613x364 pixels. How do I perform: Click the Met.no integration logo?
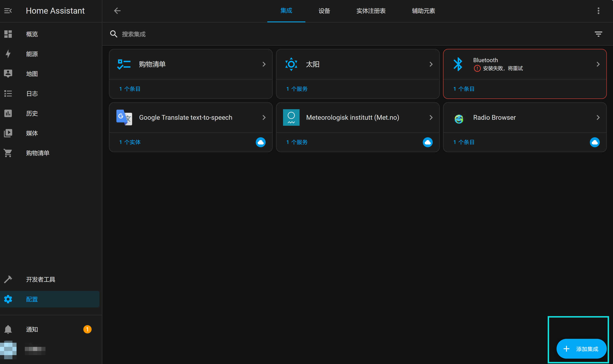[291, 117]
